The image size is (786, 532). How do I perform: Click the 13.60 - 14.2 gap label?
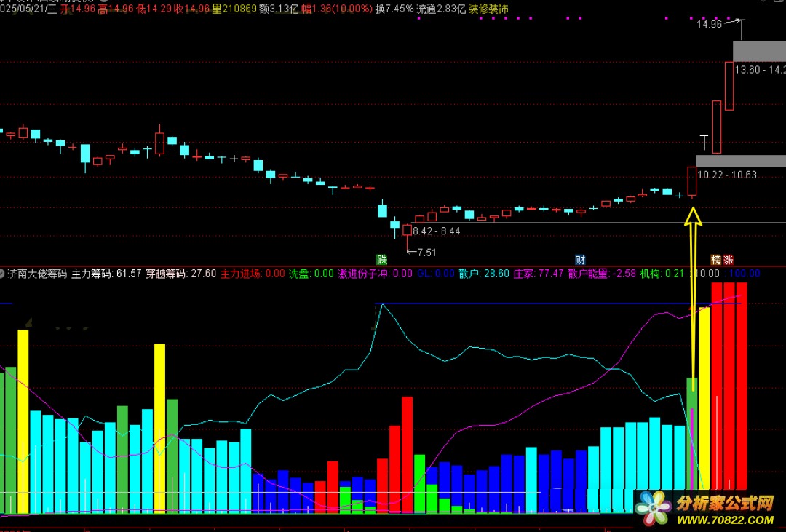click(760, 70)
